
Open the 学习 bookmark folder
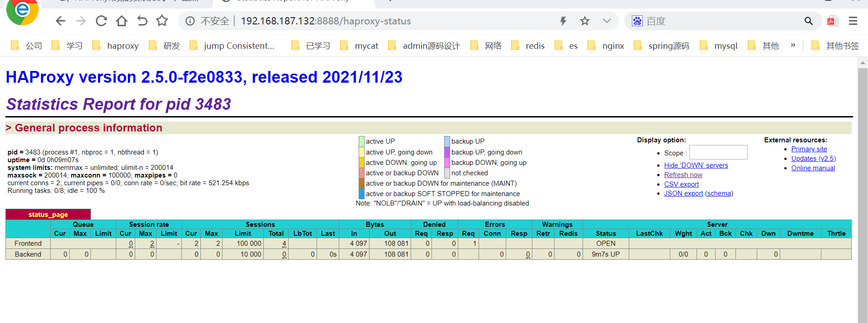[67, 46]
